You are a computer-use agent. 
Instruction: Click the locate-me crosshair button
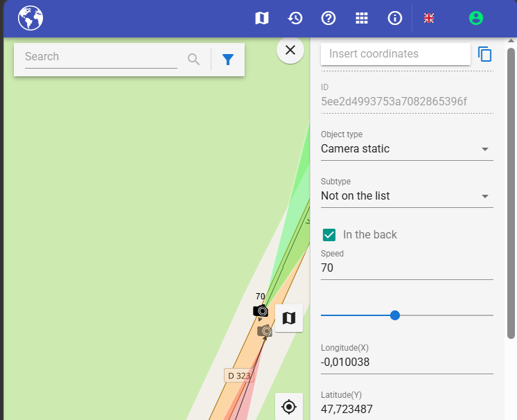tap(289, 406)
